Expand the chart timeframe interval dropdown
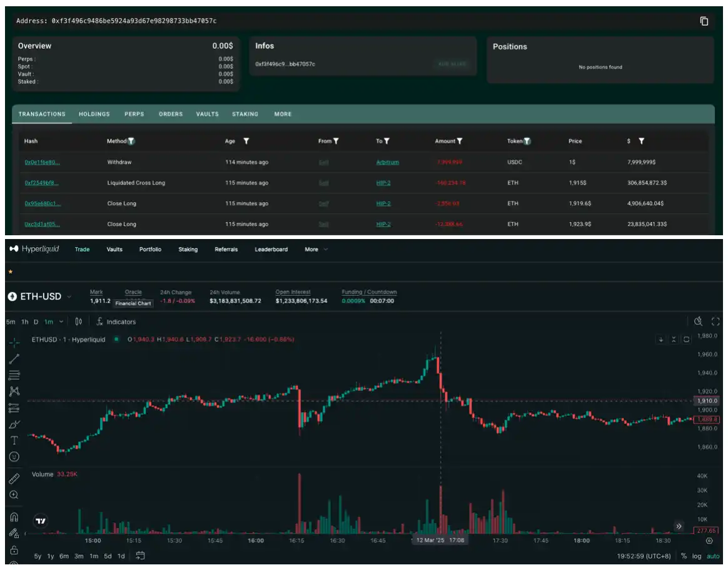This screenshot has height=570, width=728. [x=61, y=322]
